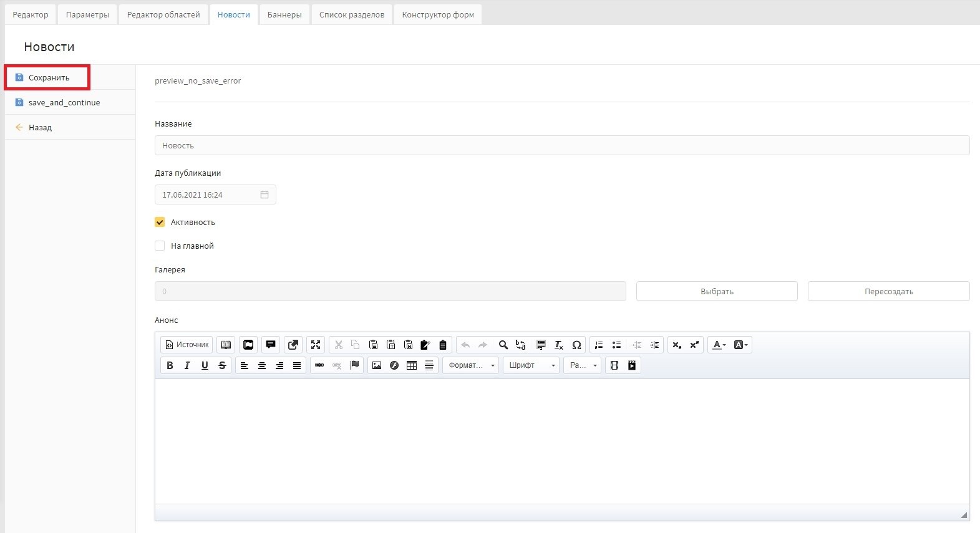Viewport: 980px width, 533px height.
Task: Switch to the Баннеры tab
Action: tap(284, 14)
